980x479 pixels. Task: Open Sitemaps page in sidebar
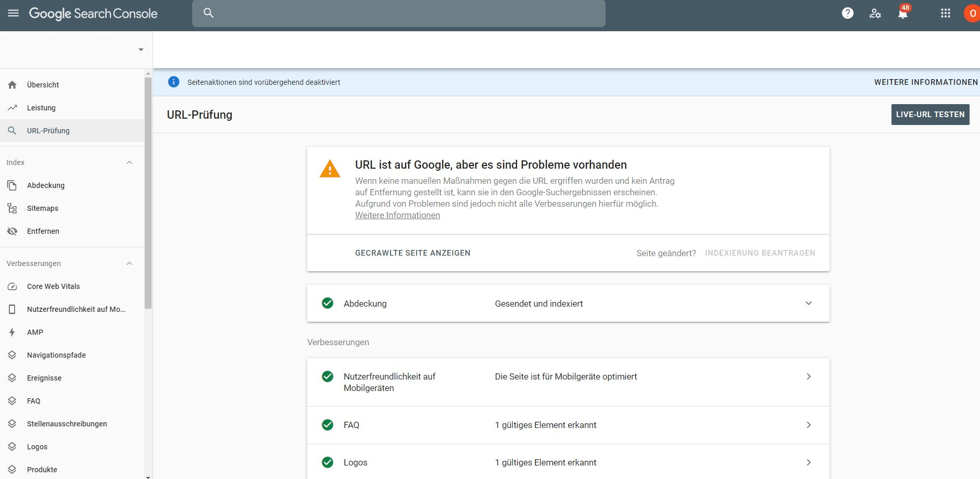click(72, 208)
